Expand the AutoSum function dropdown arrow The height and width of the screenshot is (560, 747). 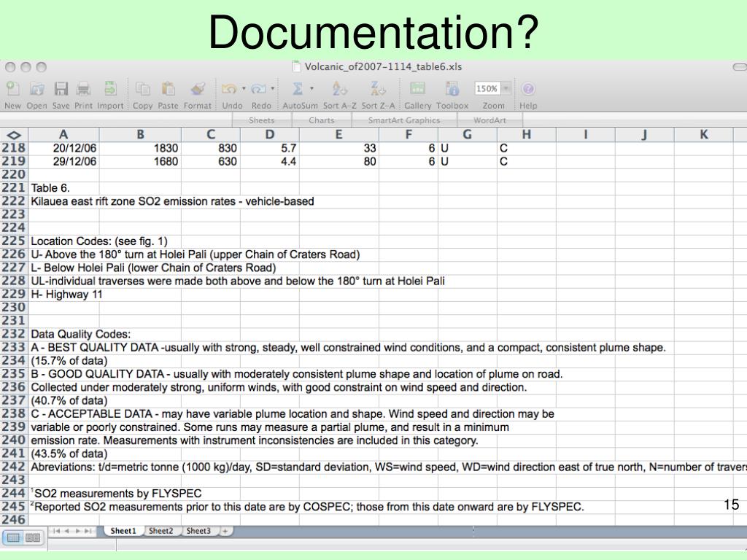(x=311, y=88)
